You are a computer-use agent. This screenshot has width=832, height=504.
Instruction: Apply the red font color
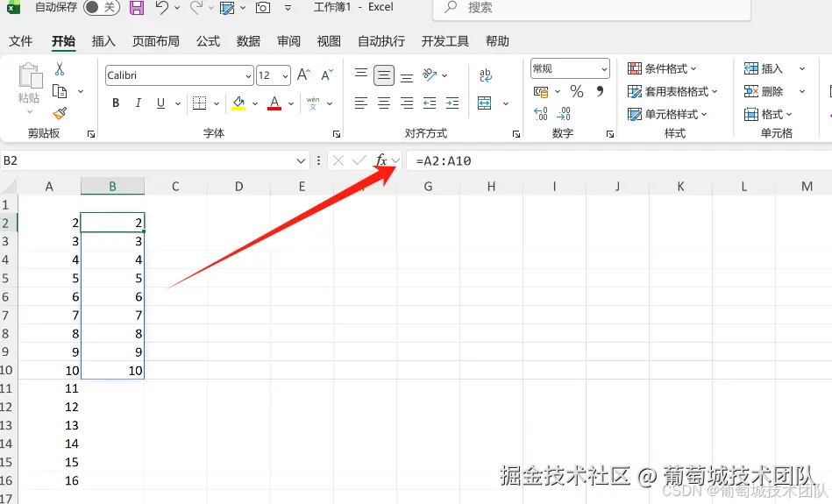(274, 103)
